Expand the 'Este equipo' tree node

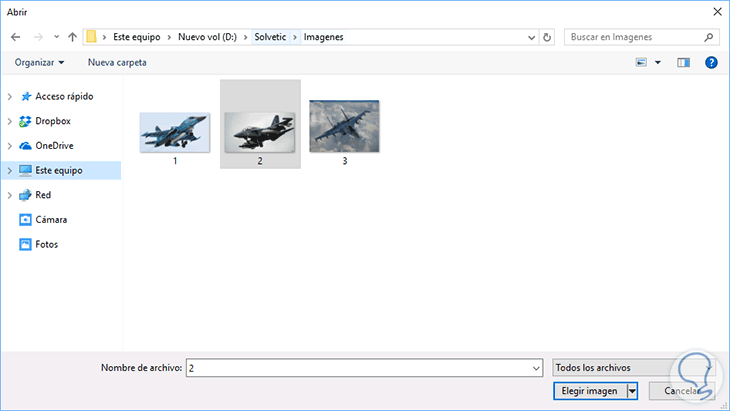(x=10, y=170)
